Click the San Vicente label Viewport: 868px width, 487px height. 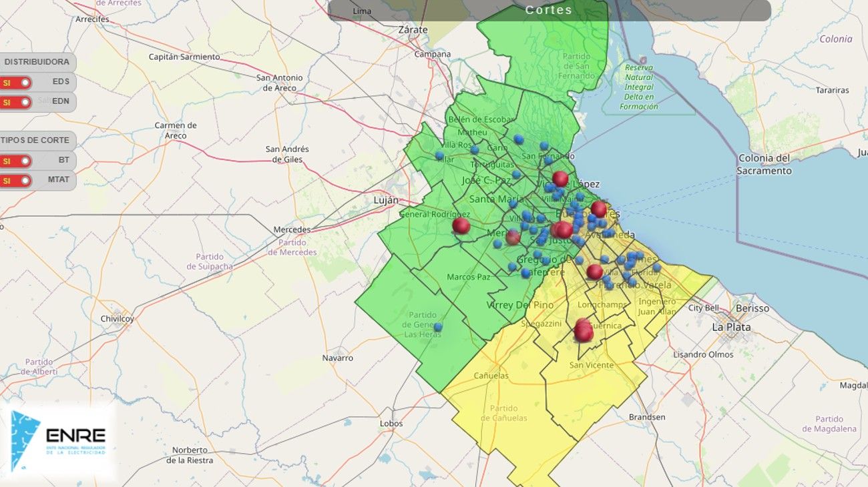pos(592,365)
